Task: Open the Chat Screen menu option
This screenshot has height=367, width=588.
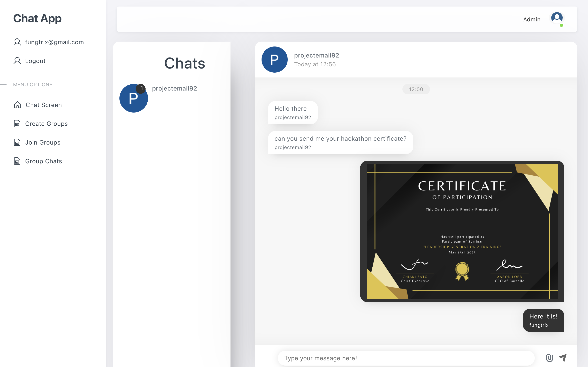Action: click(44, 105)
